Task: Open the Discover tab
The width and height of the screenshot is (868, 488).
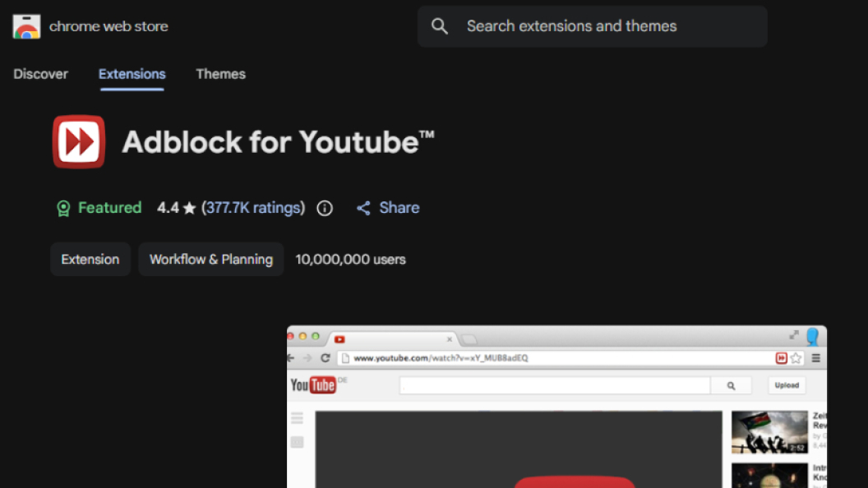Action: (x=41, y=74)
